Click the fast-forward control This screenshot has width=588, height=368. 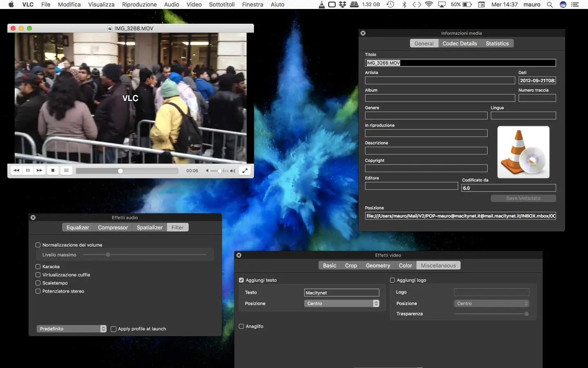pos(39,171)
